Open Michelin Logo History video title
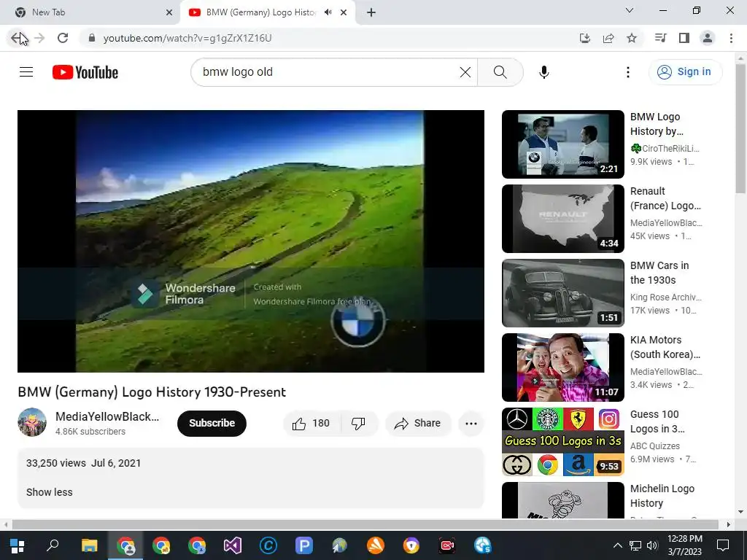This screenshot has height=560, width=747. (x=662, y=496)
